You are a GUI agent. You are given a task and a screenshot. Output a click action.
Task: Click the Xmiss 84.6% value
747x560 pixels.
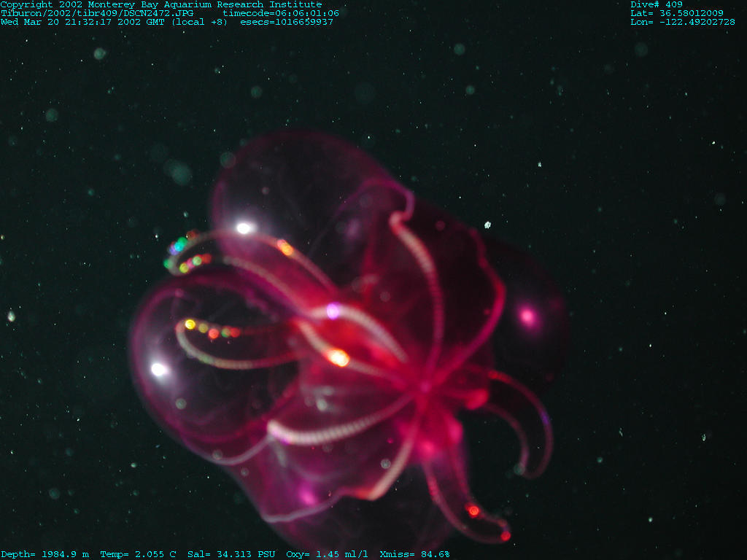pos(414,554)
